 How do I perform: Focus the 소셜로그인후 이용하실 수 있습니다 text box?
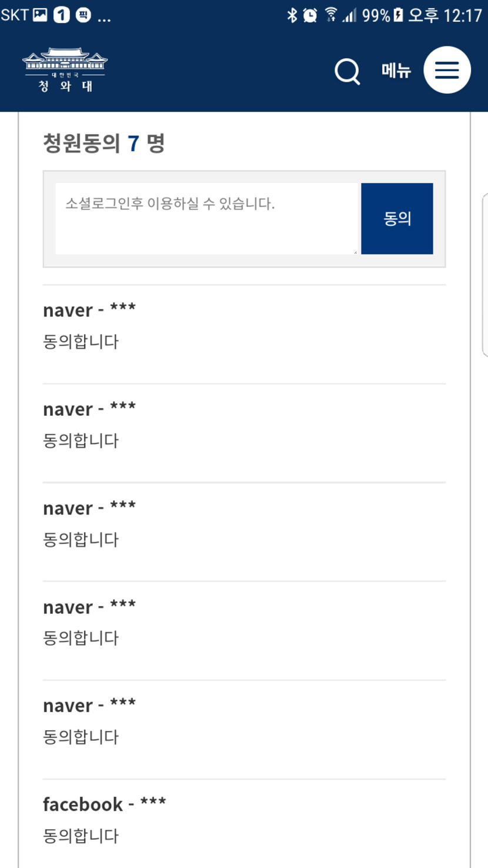click(x=206, y=218)
